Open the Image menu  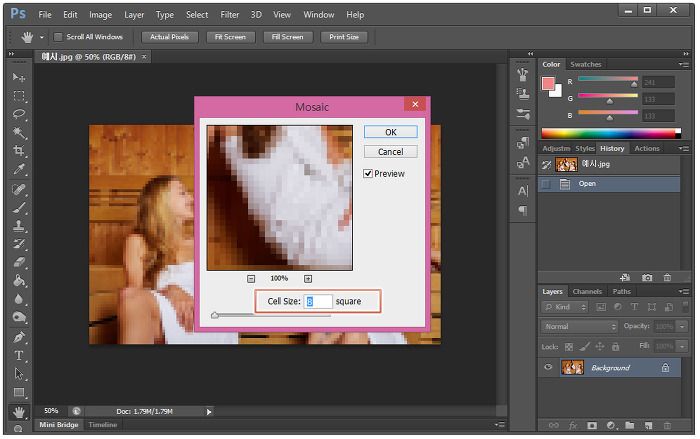[x=100, y=15]
